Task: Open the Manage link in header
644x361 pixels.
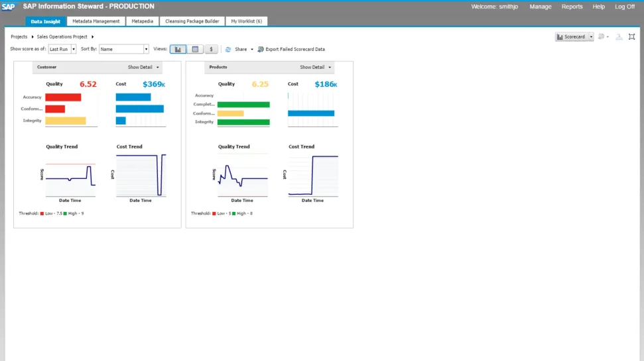Action: [540, 7]
